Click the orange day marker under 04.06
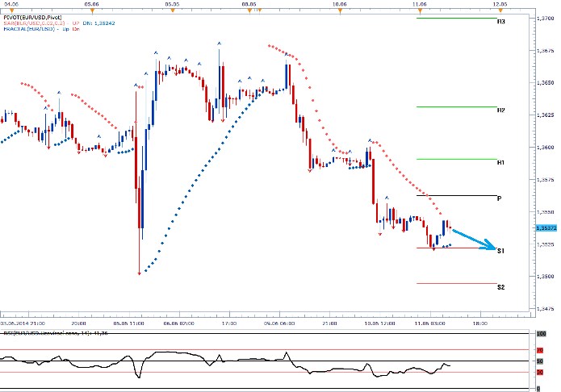The width and height of the screenshot is (561, 392). (x=11, y=10)
